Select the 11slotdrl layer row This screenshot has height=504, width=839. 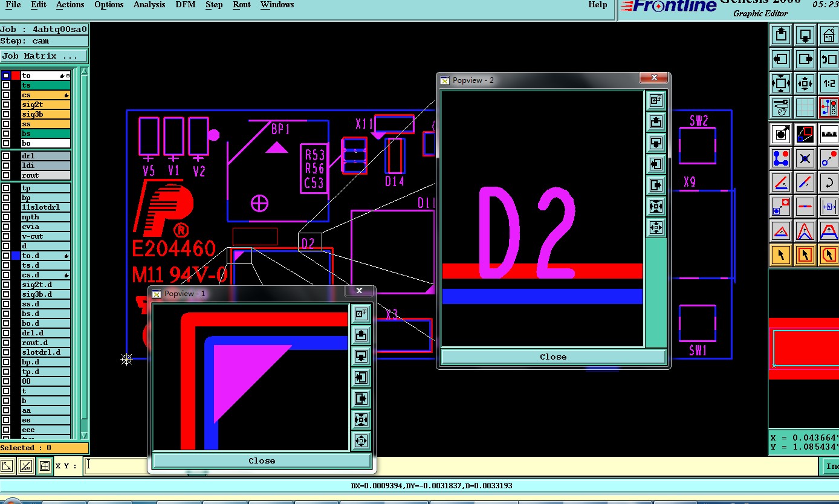pyautogui.click(x=46, y=207)
